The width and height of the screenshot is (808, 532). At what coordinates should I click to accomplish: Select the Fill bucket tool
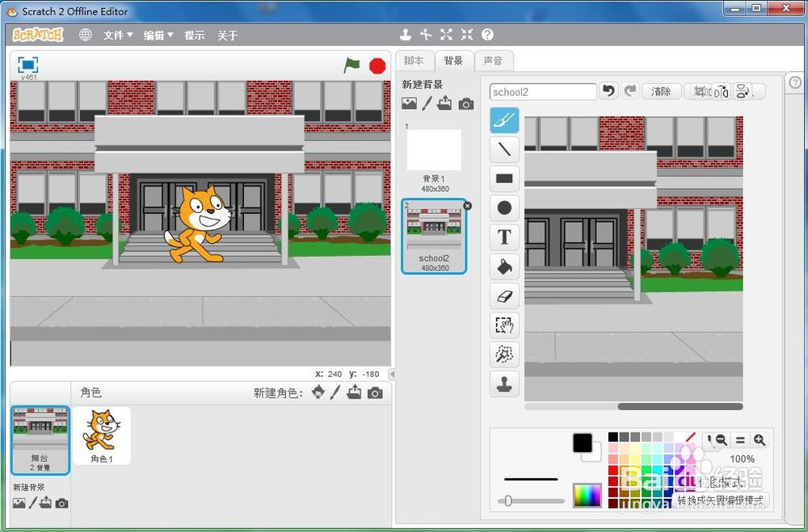point(504,266)
